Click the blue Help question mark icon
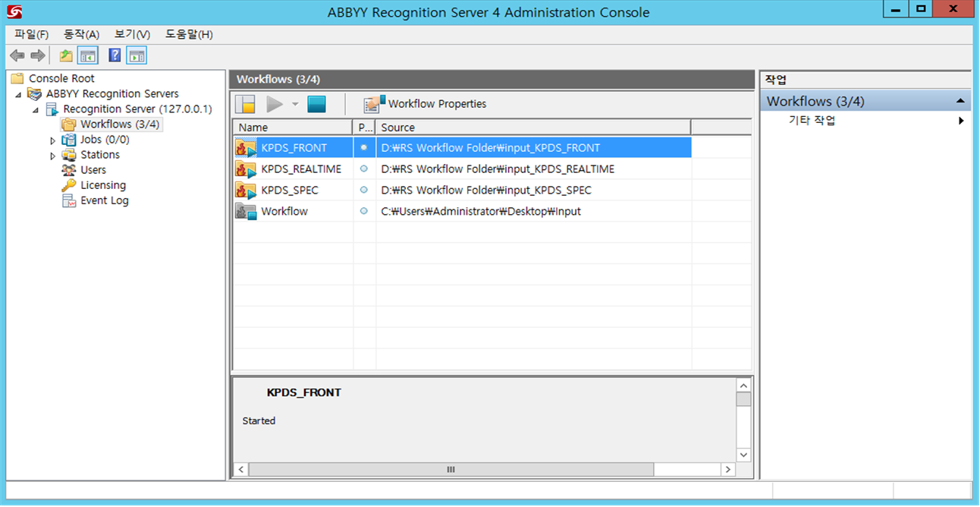Viewport: 980px width, 507px height. [115, 55]
